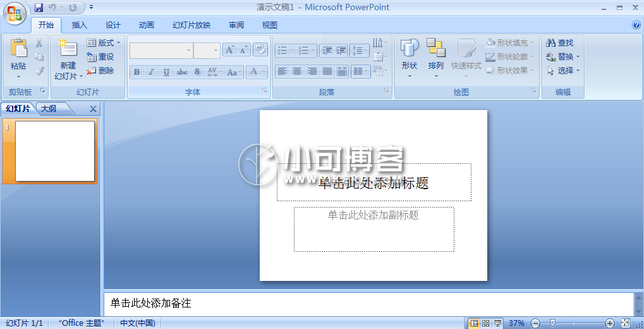Open the 版式 layout dropdown

[x=104, y=43]
